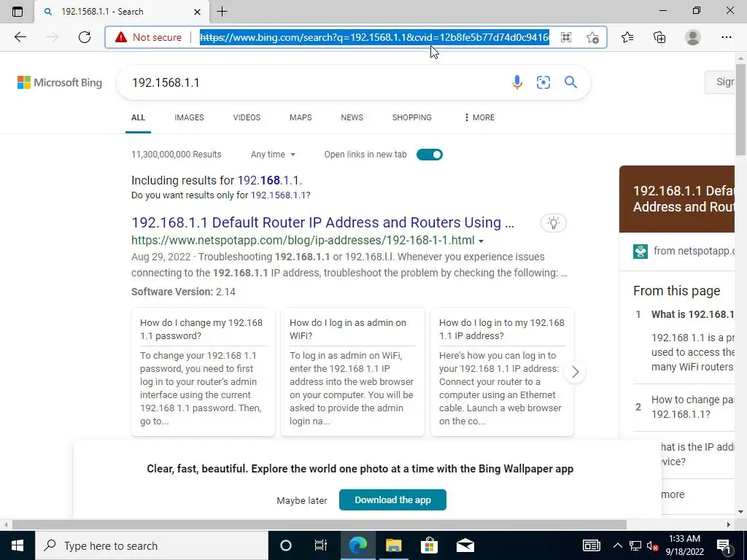Open Cortana circle icon on taskbar
747x560 pixels.
pos(286,545)
